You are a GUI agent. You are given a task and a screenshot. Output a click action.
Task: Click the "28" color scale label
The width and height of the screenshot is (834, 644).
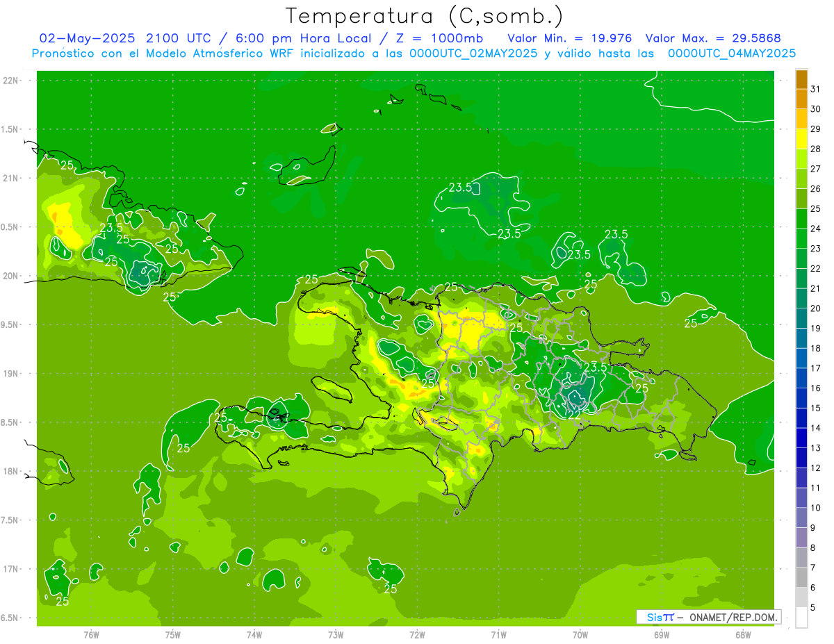[x=816, y=149]
